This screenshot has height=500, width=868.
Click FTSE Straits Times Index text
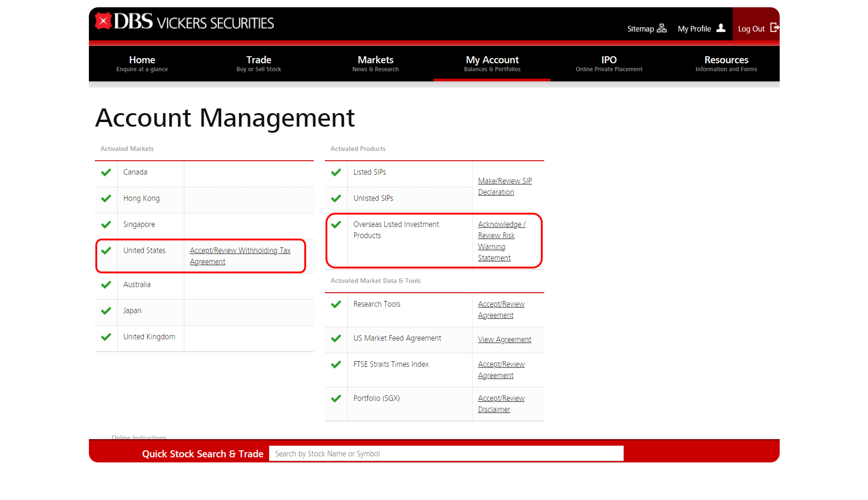coord(391,364)
